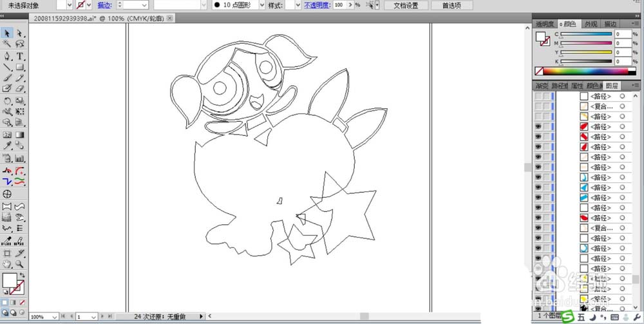Select the Paintbrush tool
Image resolution: width=644 pixels, height=324 pixels.
(7, 77)
